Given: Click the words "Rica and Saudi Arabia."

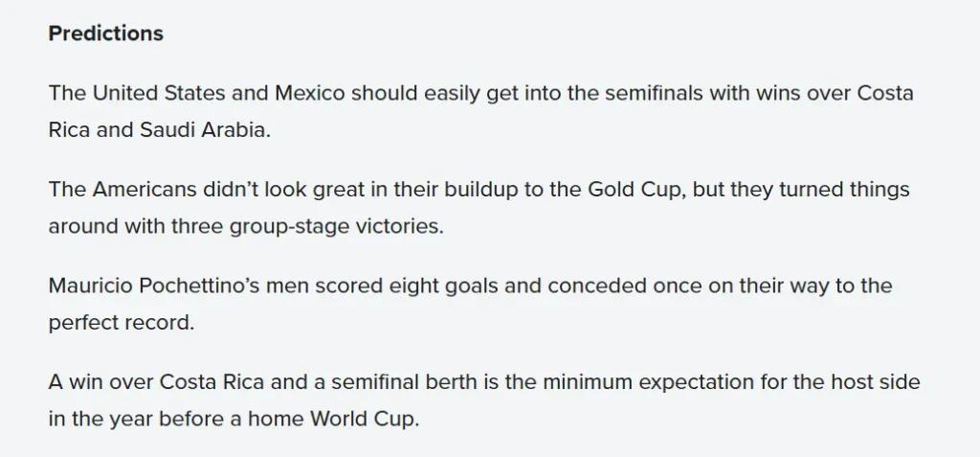Looking at the screenshot, I should tap(160, 130).
